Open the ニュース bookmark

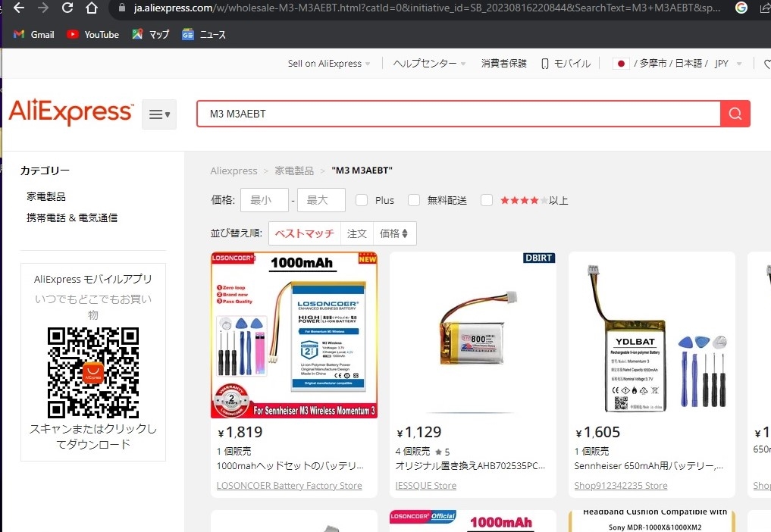coord(204,34)
